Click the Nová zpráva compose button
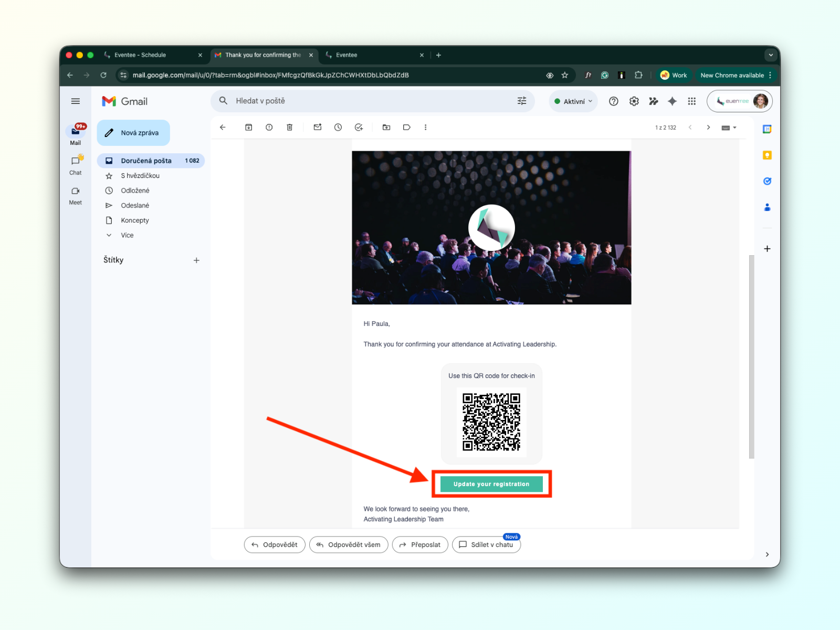The height and width of the screenshot is (630, 840). [133, 133]
